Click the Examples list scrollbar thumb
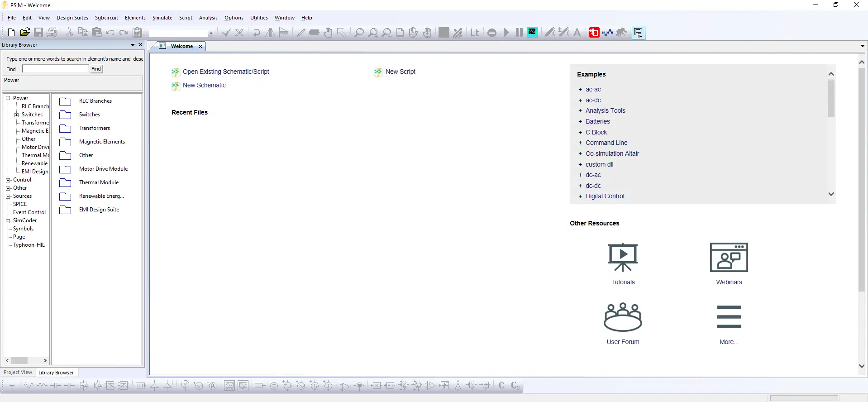868x402 pixels. 831,98
